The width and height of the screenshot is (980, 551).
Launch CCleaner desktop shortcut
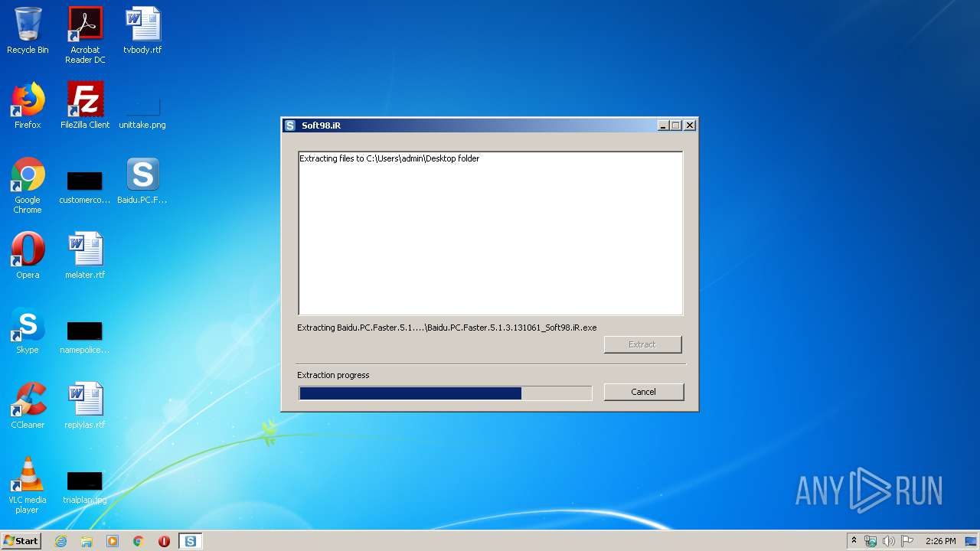pyautogui.click(x=28, y=406)
